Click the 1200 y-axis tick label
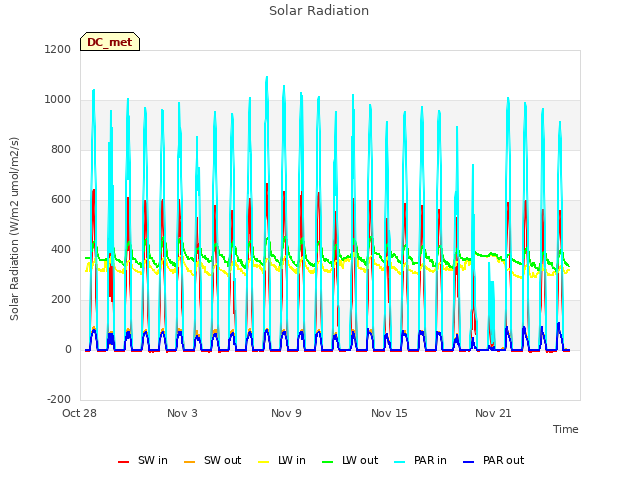 pyautogui.click(x=58, y=49)
